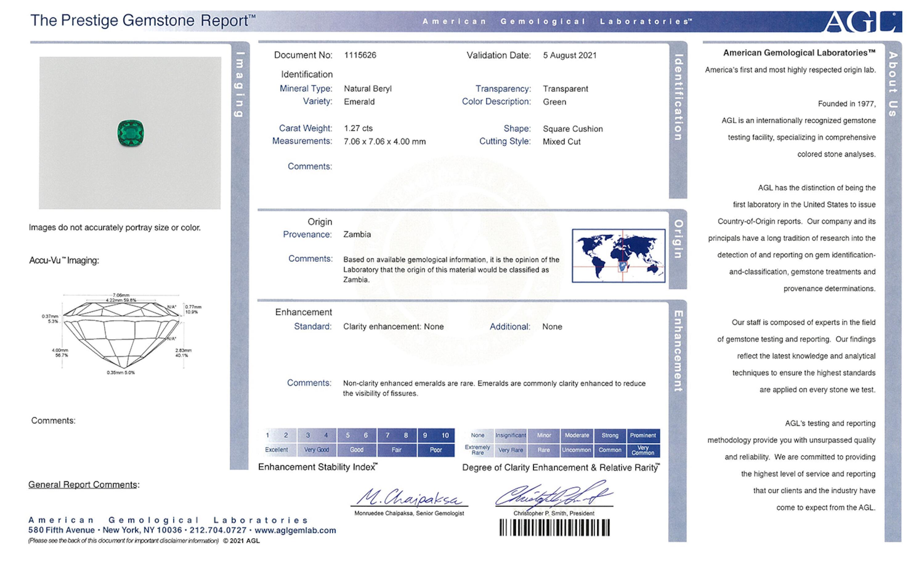Click the world map origin image

(x=618, y=256)
